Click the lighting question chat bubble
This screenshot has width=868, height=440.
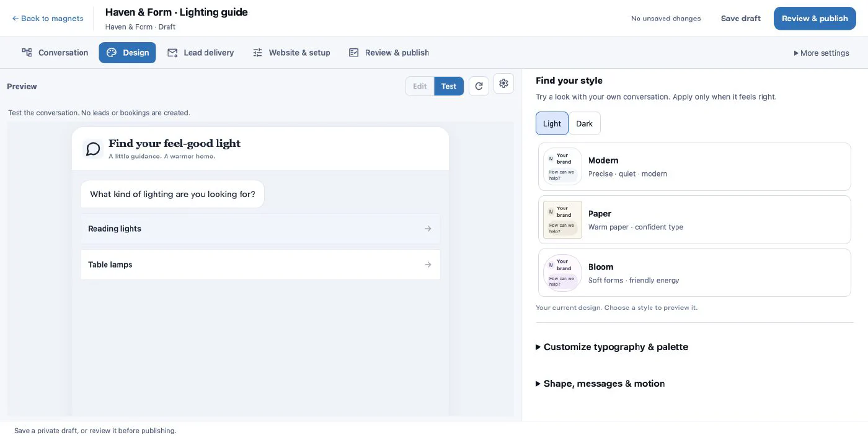click(172, 194)
